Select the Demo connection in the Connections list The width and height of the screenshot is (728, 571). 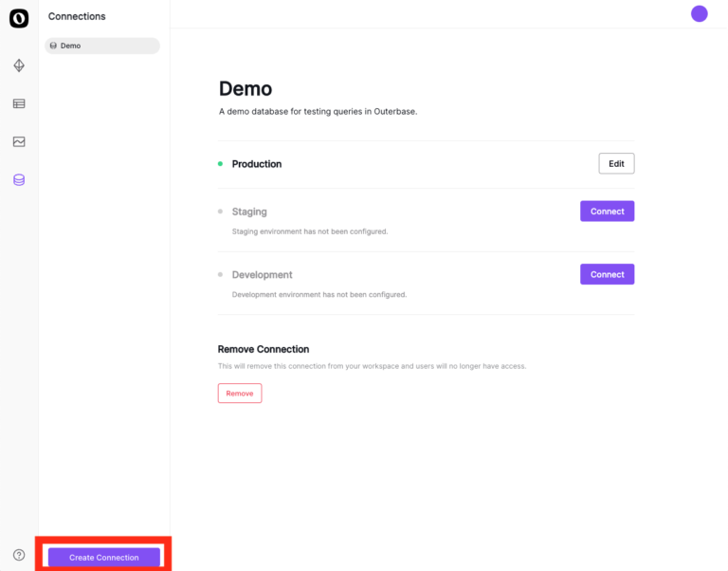(102, 46)
